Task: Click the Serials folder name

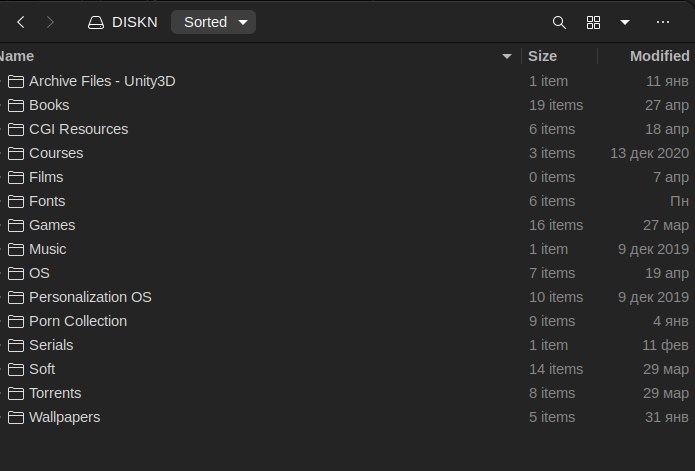Action: (51, 345)
